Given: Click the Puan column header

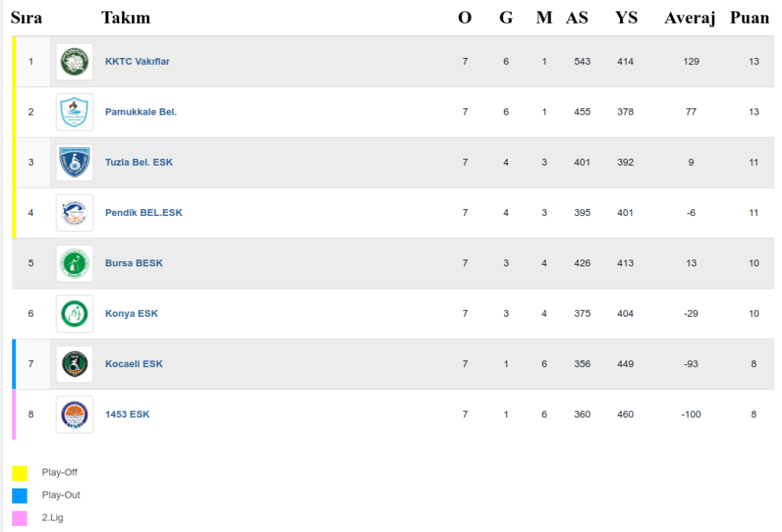Looking at the screenshot, I should coord(749,18).
